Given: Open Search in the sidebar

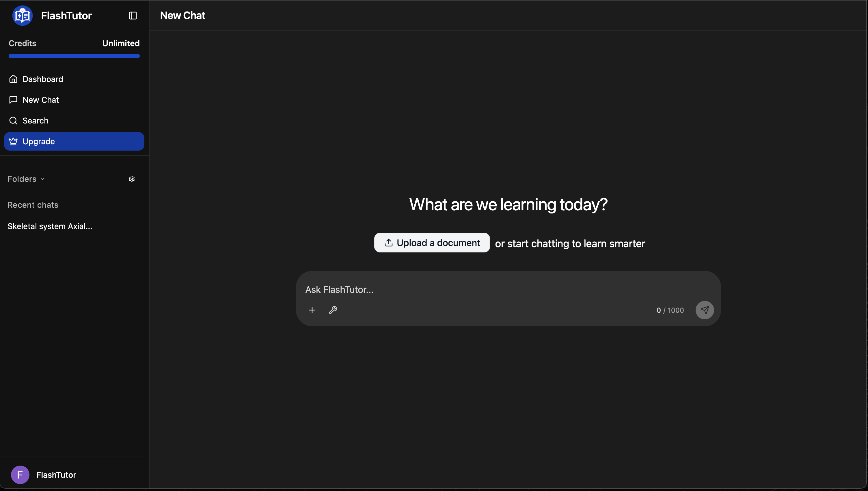Looking at the screenshot, I should (35, 121).
